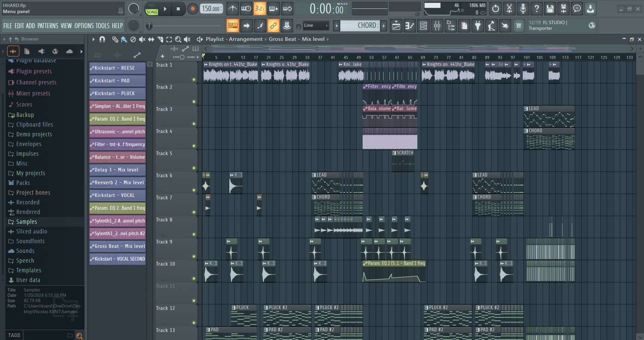
Task: Toggle blend recording overdub icon
Action: click(273, 9)
